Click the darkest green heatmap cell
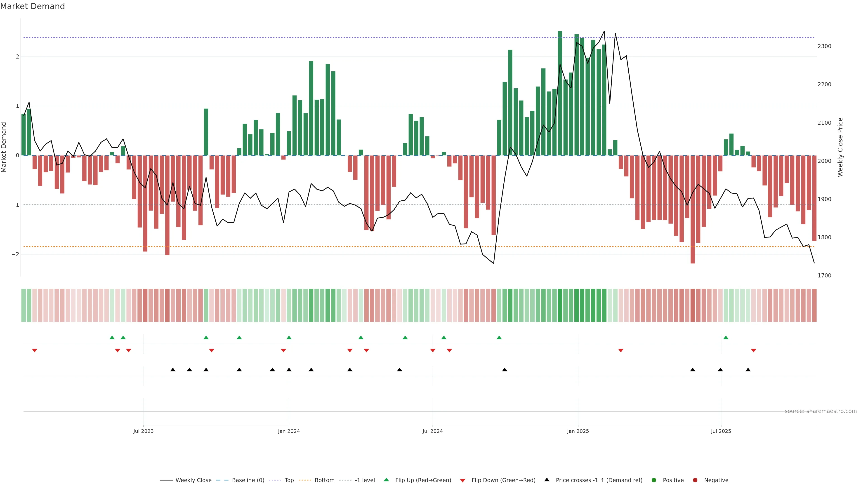This screenshot has width=868, height=488. point(560,305)
